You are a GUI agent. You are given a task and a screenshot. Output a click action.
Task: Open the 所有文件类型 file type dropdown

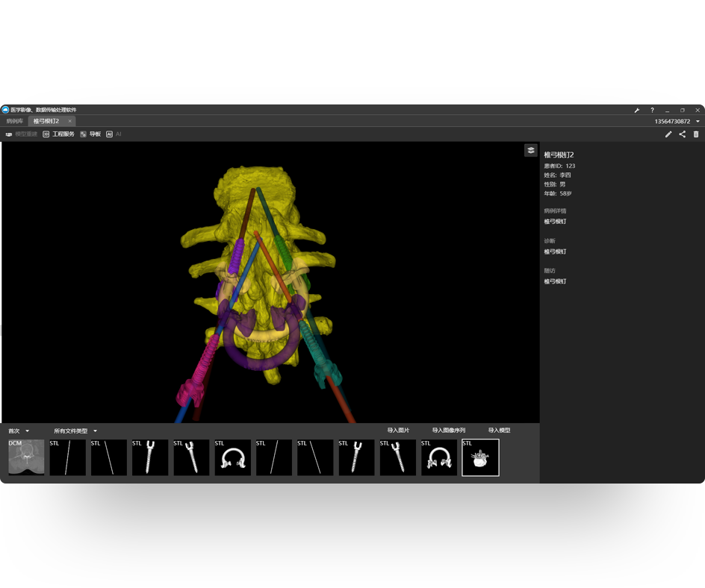(75, 431)
